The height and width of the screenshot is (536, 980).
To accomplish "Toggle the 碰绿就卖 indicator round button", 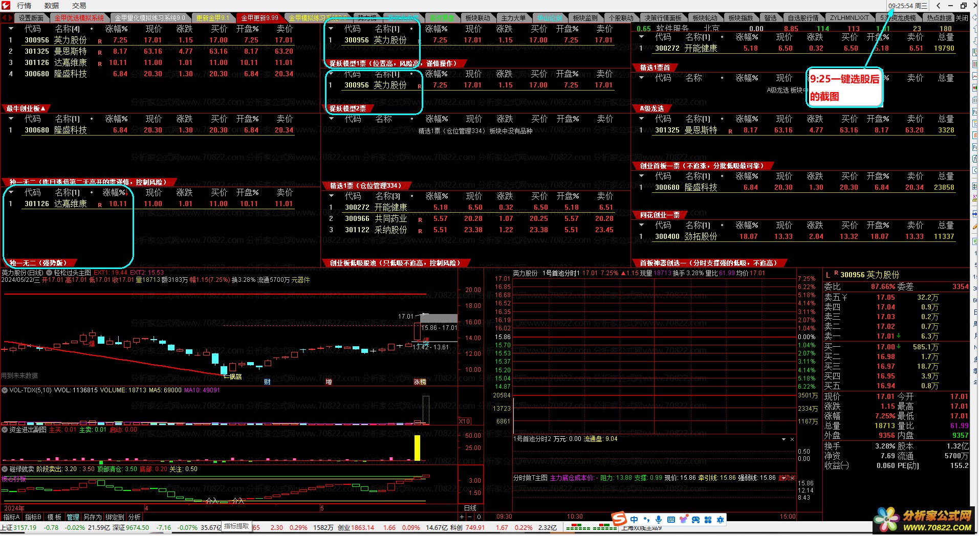I will 5,469.
